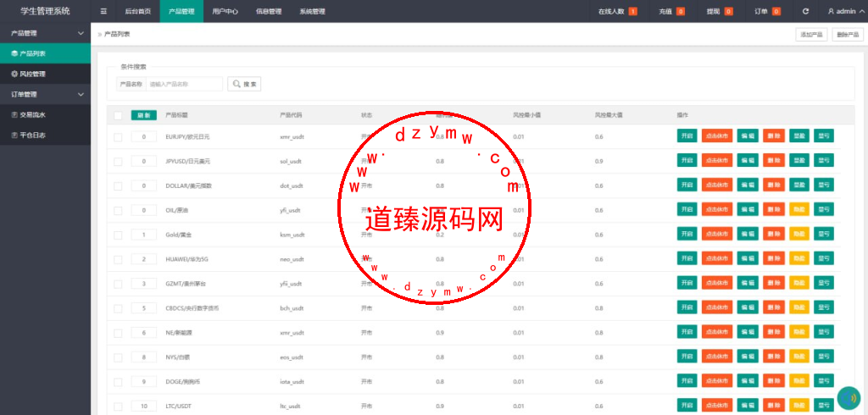Check the GZMT/贵州茅台 row checkbox
This screenshot has width=868, height=415.
tap(118, 284)
